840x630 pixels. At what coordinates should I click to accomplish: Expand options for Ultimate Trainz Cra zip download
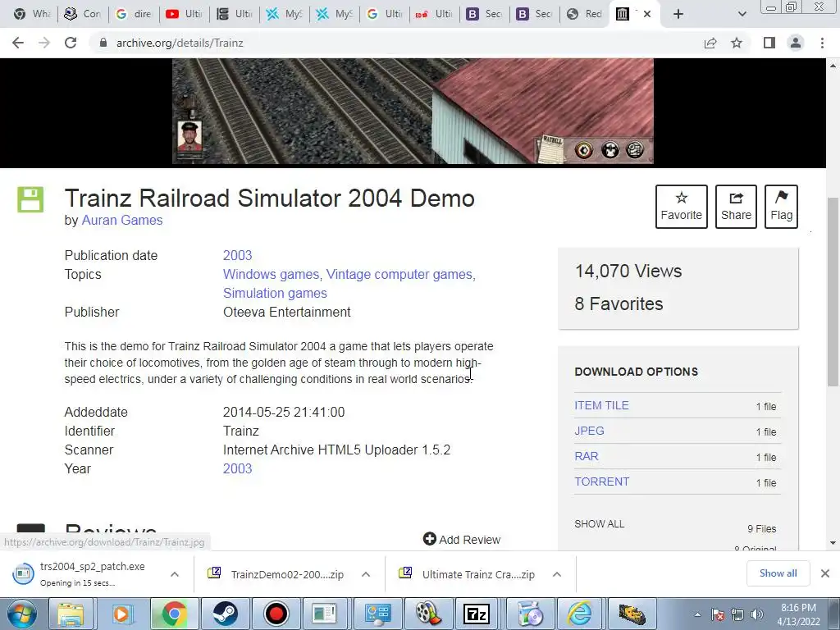pos(557,574)
